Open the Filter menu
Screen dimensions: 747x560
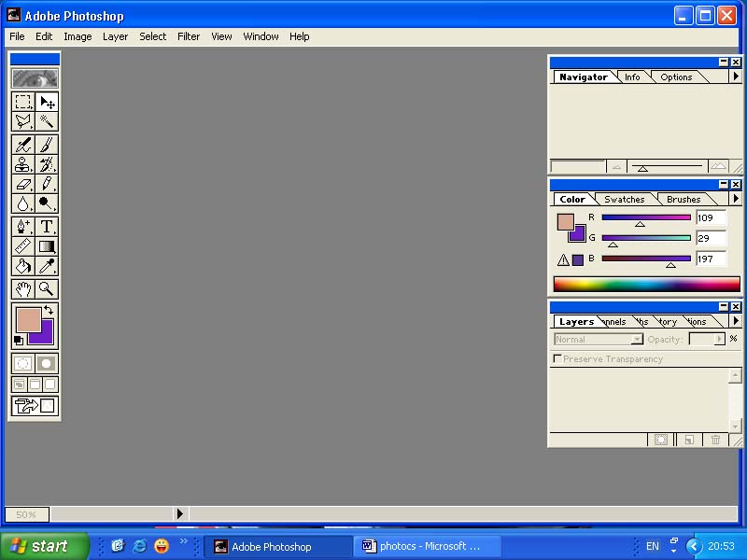(x=189, y=36)
